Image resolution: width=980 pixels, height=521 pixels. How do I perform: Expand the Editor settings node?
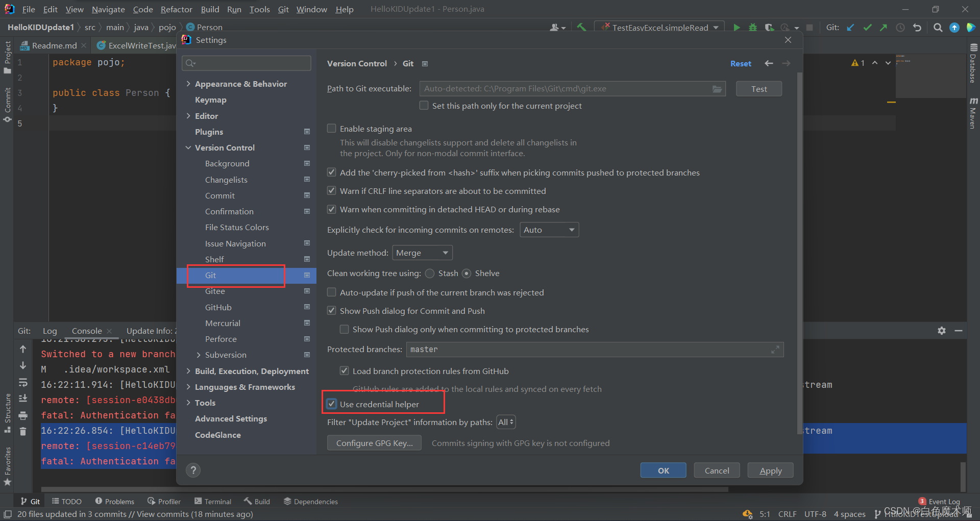188,116
